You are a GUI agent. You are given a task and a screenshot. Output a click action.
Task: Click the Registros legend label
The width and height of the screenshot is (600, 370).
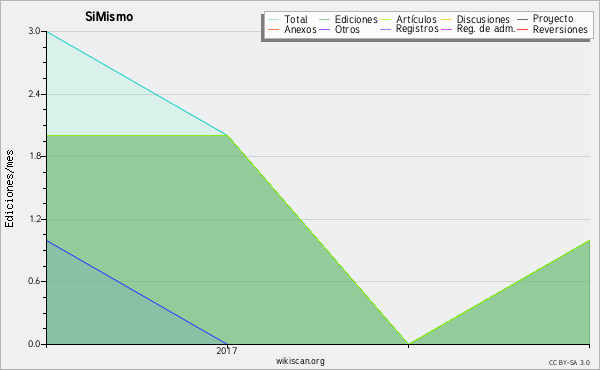point(417,29)
